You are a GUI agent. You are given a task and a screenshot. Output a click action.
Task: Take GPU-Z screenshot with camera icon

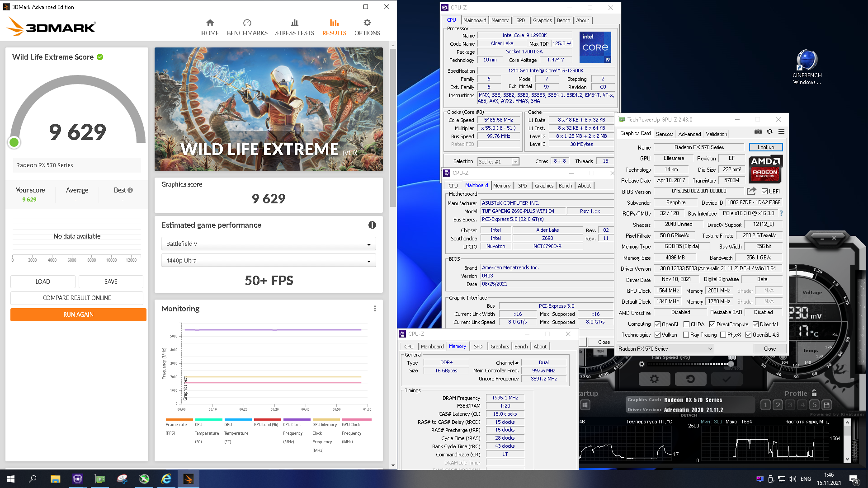coord(758,131)
